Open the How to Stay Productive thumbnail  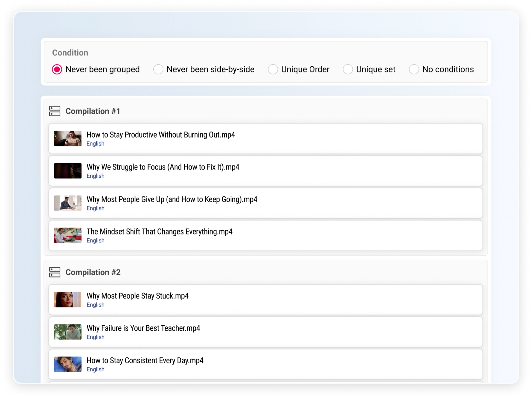(68, 139)
